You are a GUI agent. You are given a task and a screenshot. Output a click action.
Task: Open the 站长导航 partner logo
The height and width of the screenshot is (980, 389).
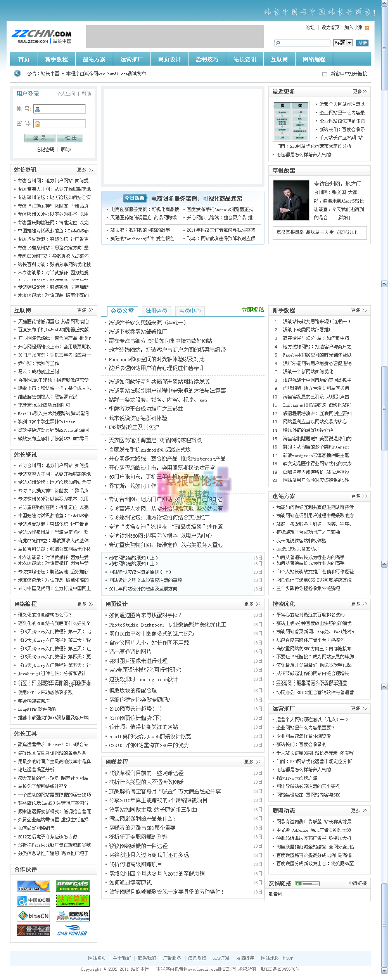point(73,900)
